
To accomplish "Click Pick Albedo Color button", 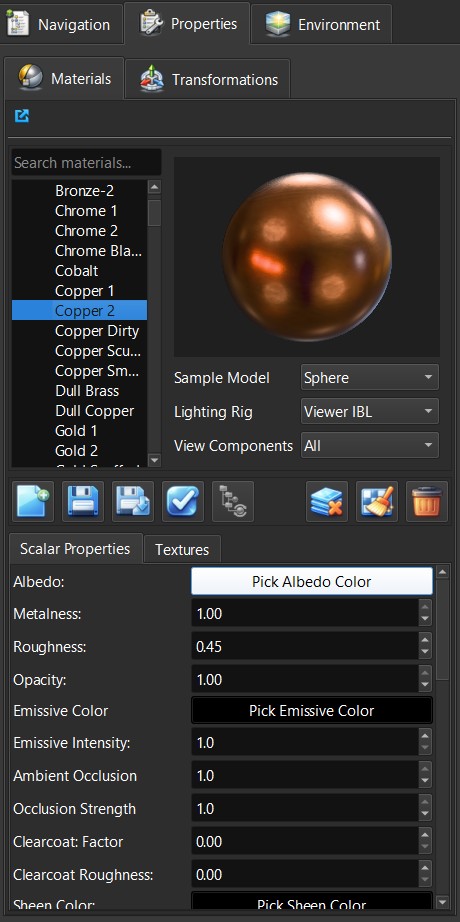I will (312, 582).
